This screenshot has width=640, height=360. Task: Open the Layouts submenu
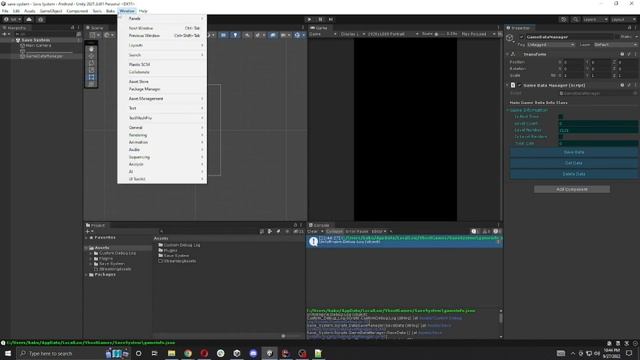coord(162,45)
